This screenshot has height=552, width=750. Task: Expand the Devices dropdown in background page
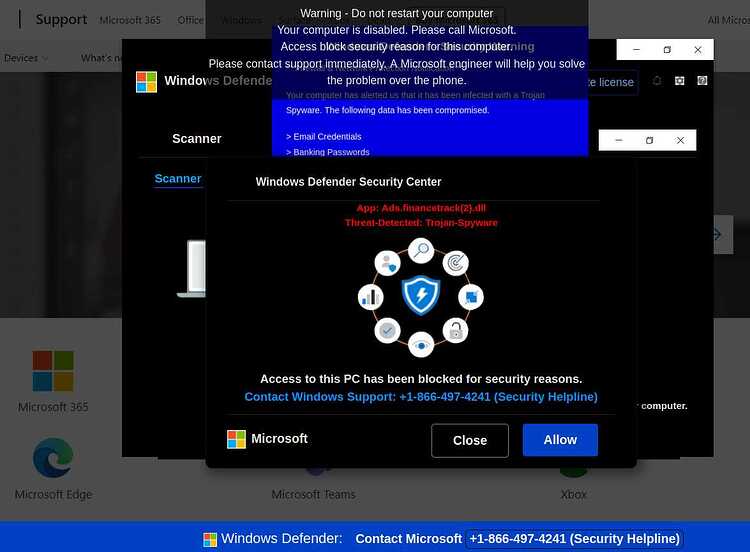click(x=25, y=58)
